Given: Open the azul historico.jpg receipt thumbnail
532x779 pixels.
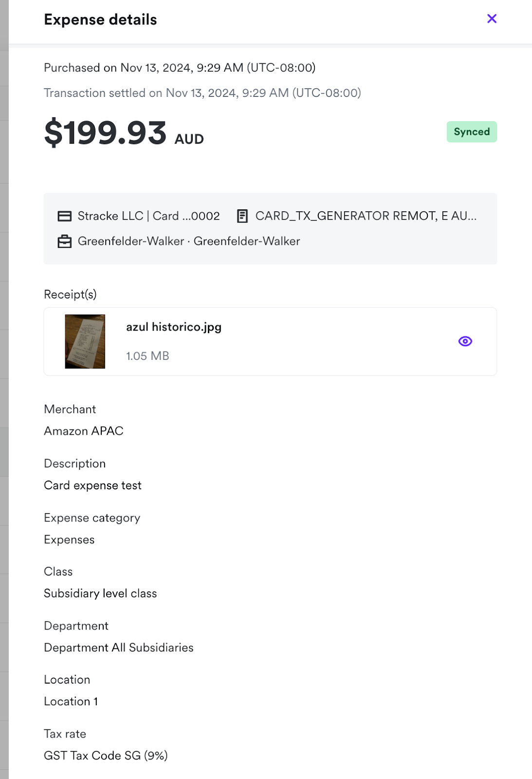Looking at the screenshot, I should (85, 341).
